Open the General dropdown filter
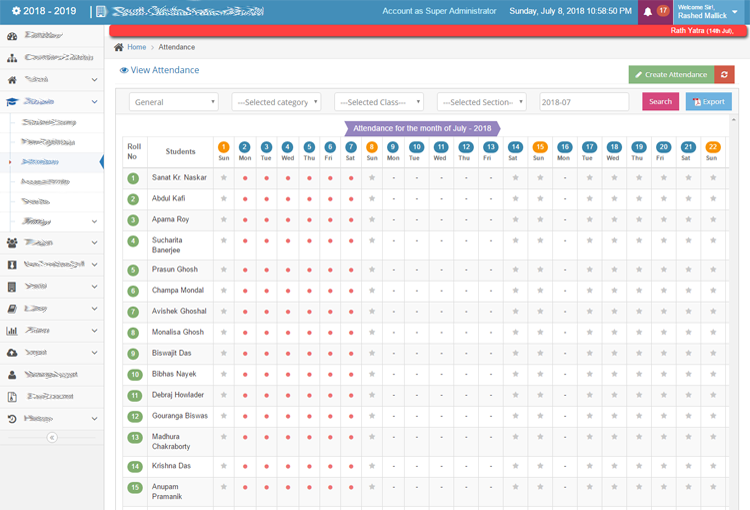 pos(174,102)
